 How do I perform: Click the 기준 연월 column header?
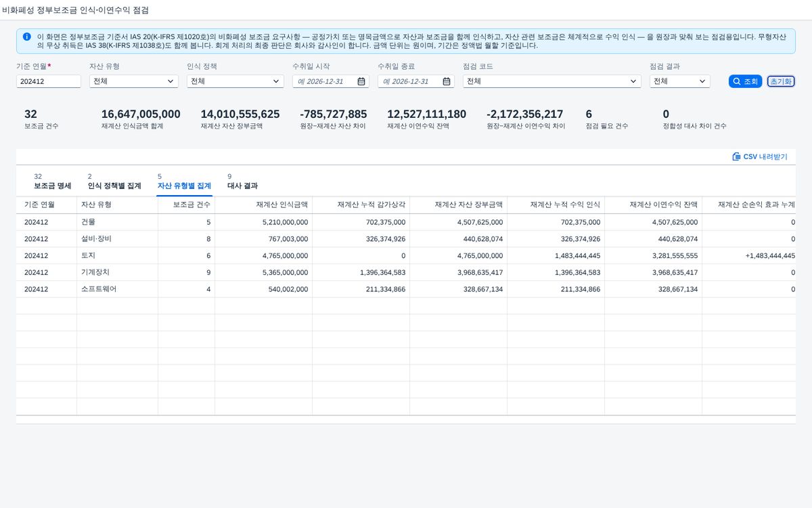(x=46, y=205)
